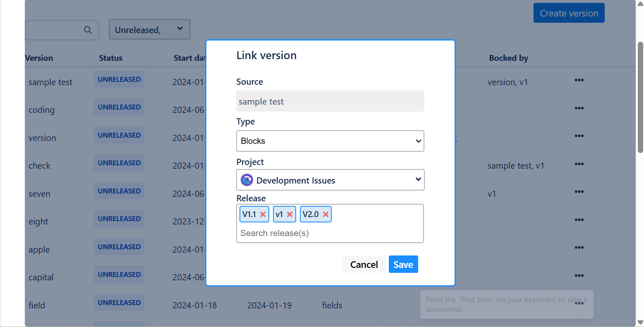
Task: Click version name seven
Action: [x=39, y=194]
